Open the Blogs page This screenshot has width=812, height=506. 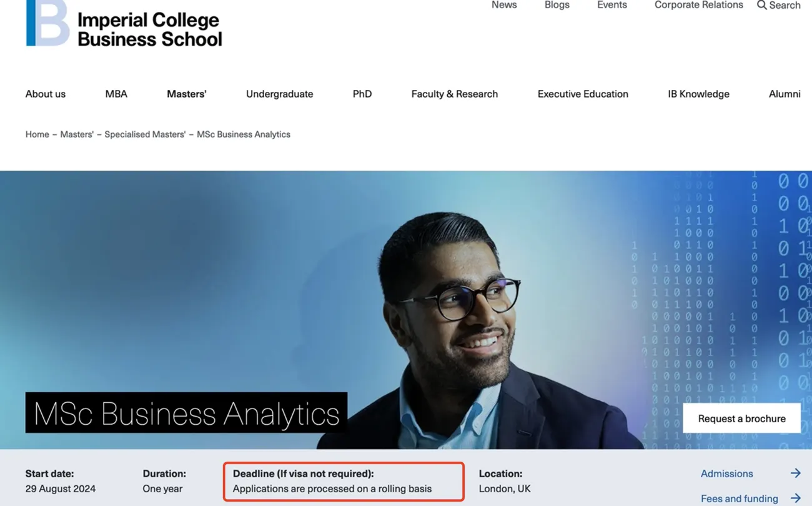[x=557, y=5]
